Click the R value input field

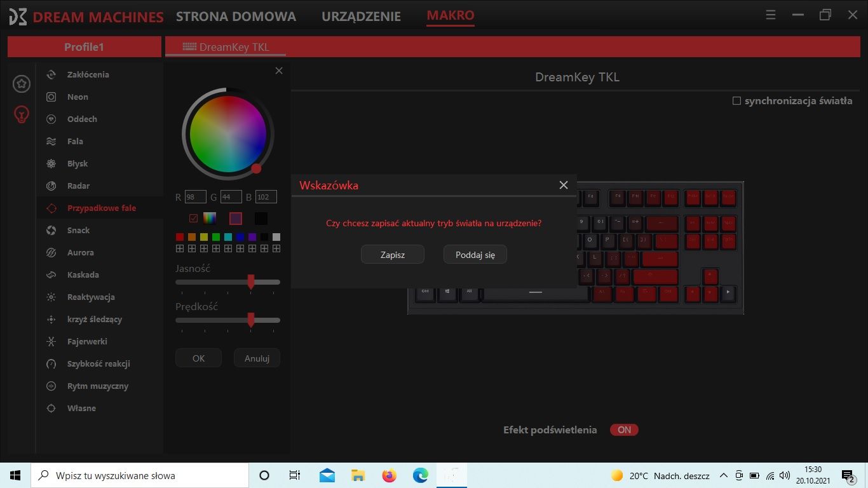click(x=196, y=197)
